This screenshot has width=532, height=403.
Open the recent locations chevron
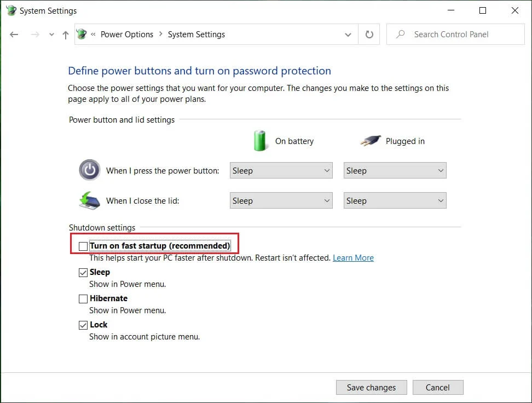pyautogui.click(x=51, y=34)
